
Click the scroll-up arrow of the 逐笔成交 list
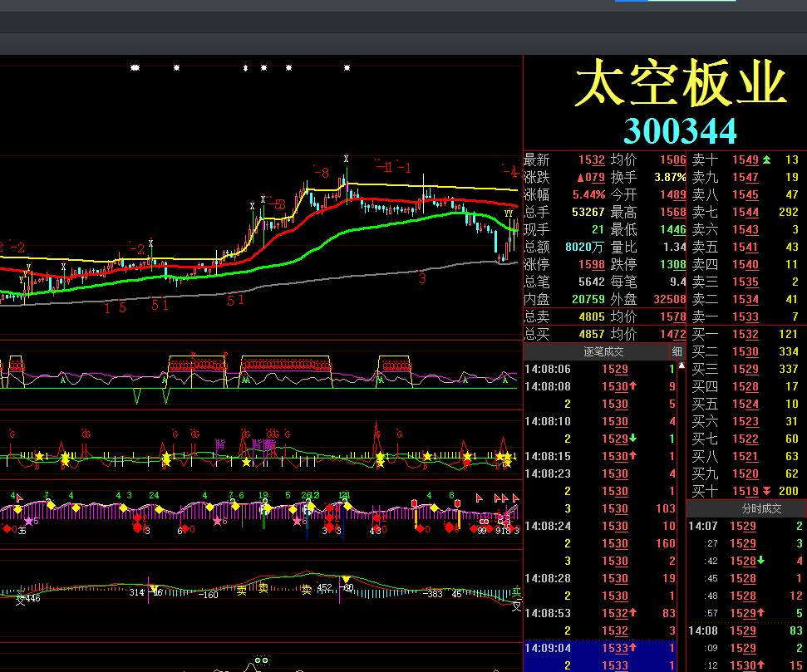coord(682,365)
